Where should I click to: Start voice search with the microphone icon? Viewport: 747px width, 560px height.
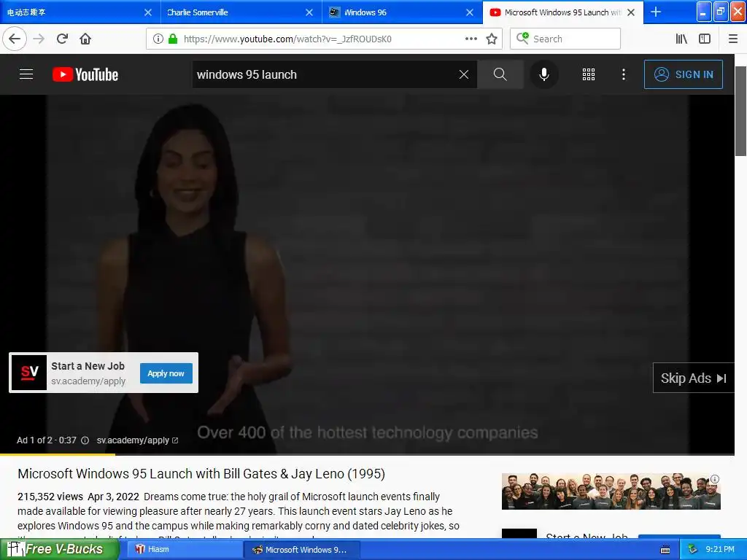pos(544,74)
